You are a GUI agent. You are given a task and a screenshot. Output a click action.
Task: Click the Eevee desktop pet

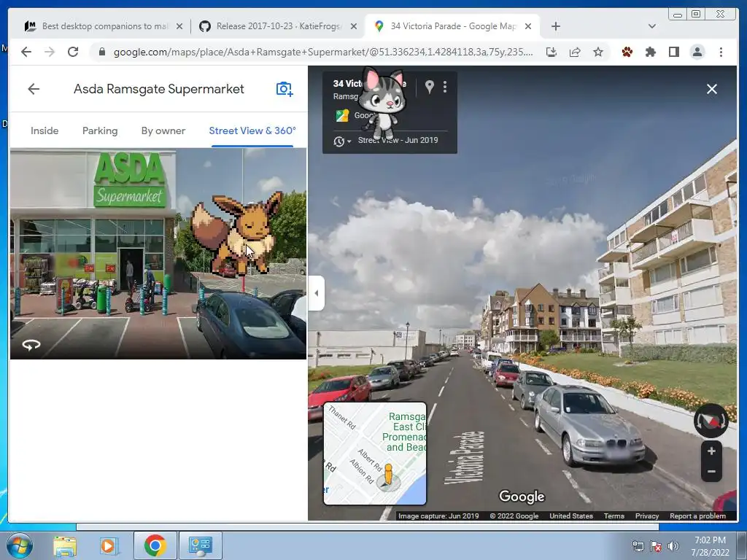click(x=237, y=233)
